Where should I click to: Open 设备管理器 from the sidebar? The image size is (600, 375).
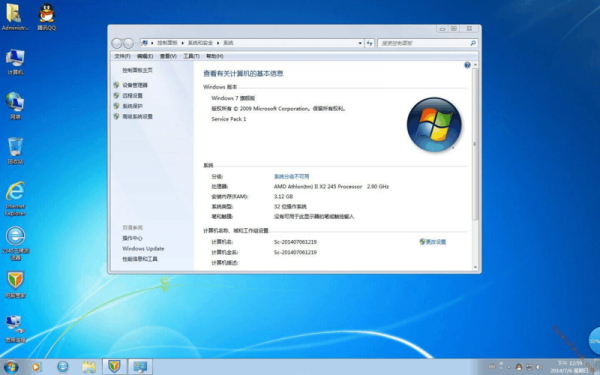135,85
